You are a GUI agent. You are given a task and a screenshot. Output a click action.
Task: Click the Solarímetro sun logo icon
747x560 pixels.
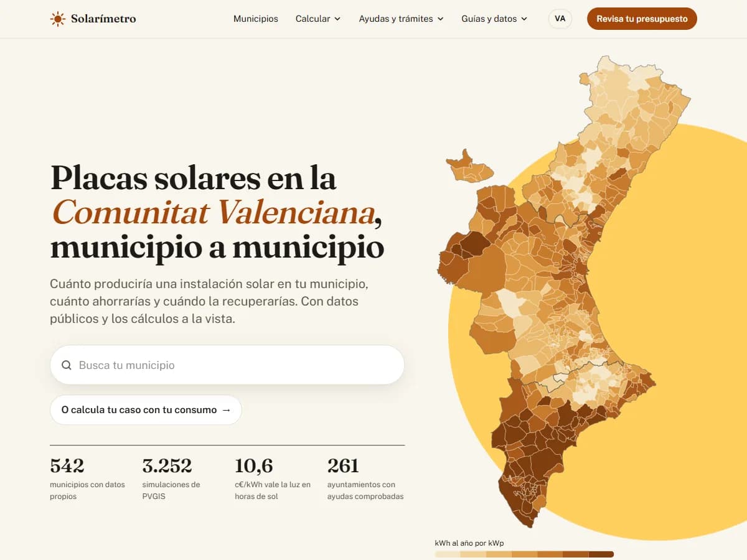(x=58, y=19)
